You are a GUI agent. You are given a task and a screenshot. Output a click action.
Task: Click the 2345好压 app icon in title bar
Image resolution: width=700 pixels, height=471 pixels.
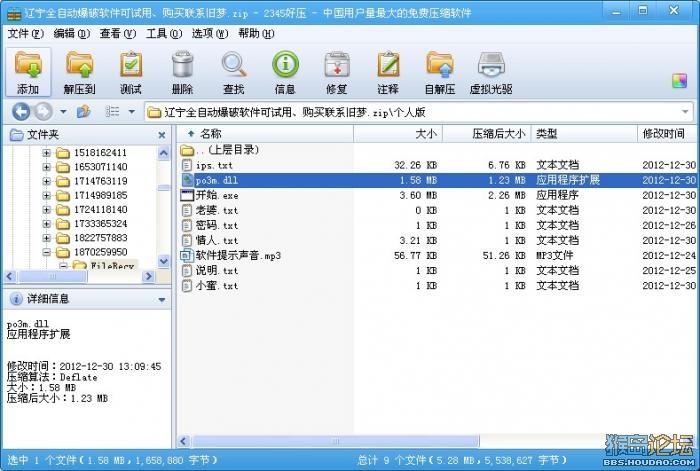tap(14, 13)
